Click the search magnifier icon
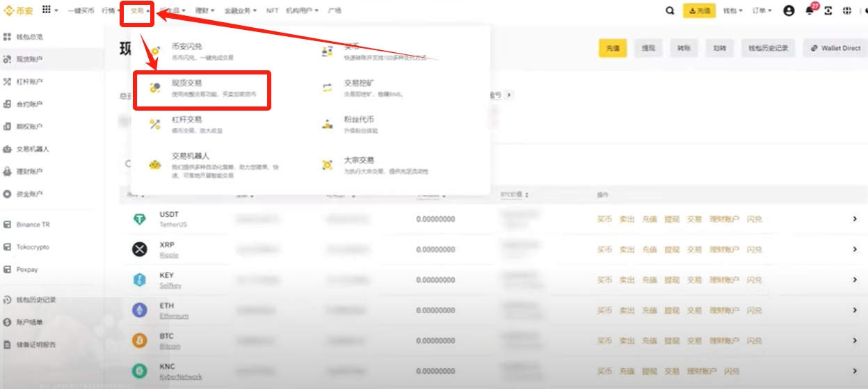The width and height of the screenshot is (868, 389). coord(670,10)
